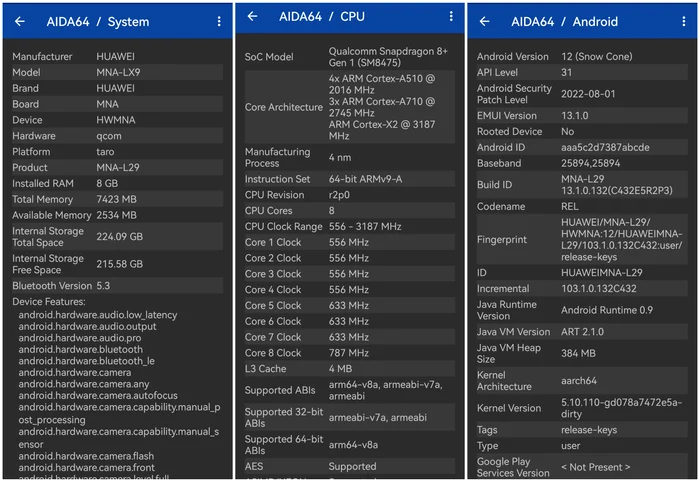Tap Internal Storage Total Space 224.09 GB
Image resolution: width=700 pixels, height=482 pixels.
click(x=120, y=237)
